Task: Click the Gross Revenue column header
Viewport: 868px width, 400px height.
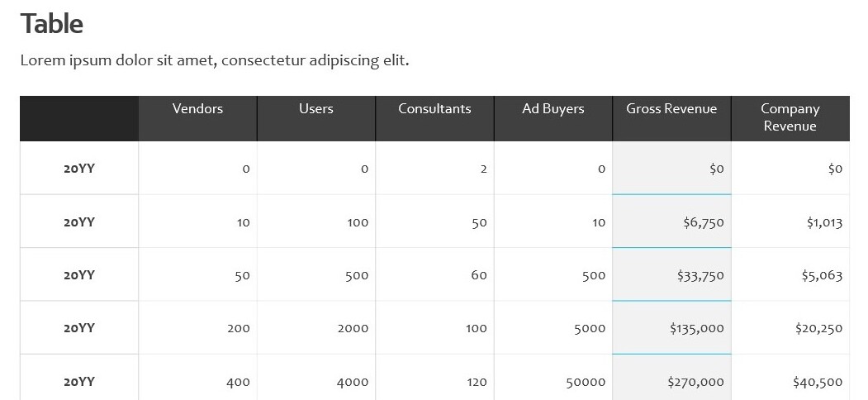Action: tap(671, 109)
